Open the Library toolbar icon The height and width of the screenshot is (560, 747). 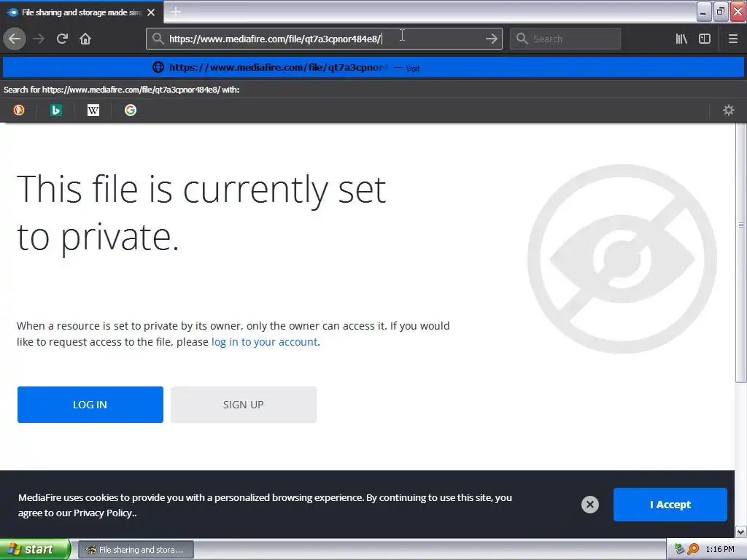coord(681,39)
